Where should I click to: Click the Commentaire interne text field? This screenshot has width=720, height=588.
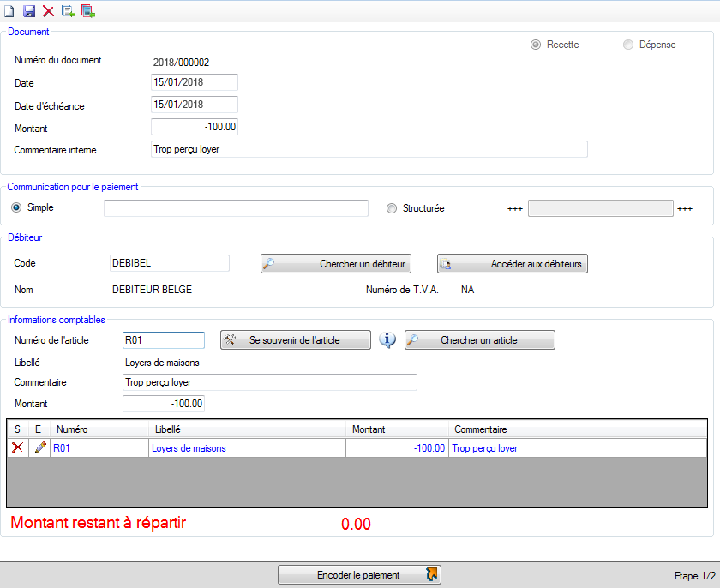pos(369,149)
